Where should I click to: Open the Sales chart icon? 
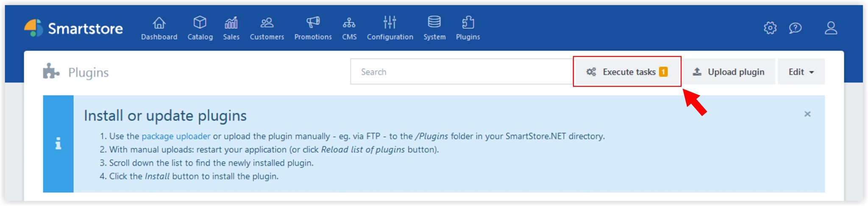(x=231, y=22)
